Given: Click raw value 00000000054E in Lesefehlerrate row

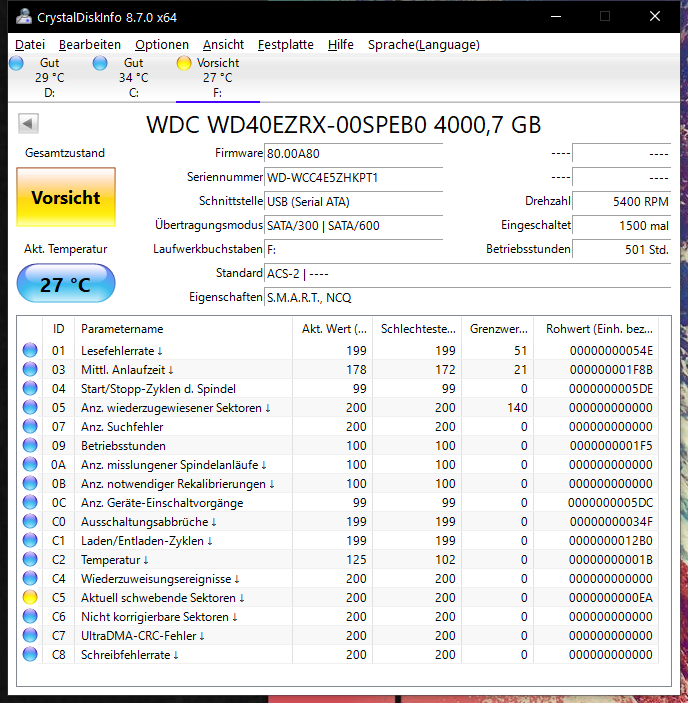Looking at the screenshot, I should pyautogui.click(x=611, y=351).
